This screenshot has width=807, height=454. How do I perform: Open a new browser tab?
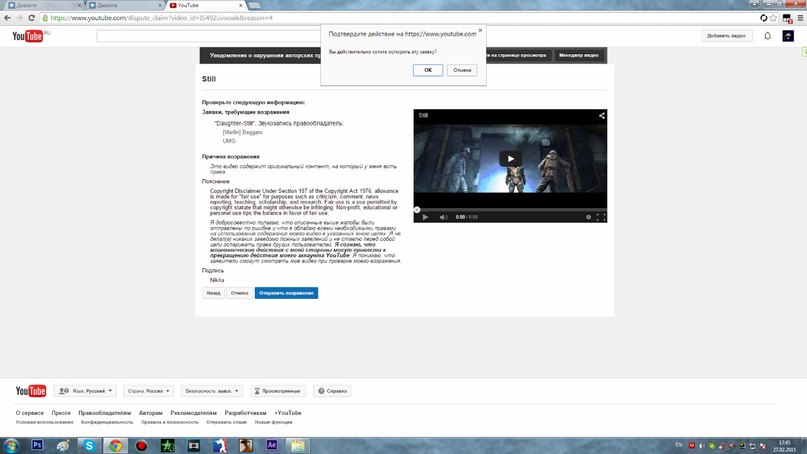(x=254, y=5)
